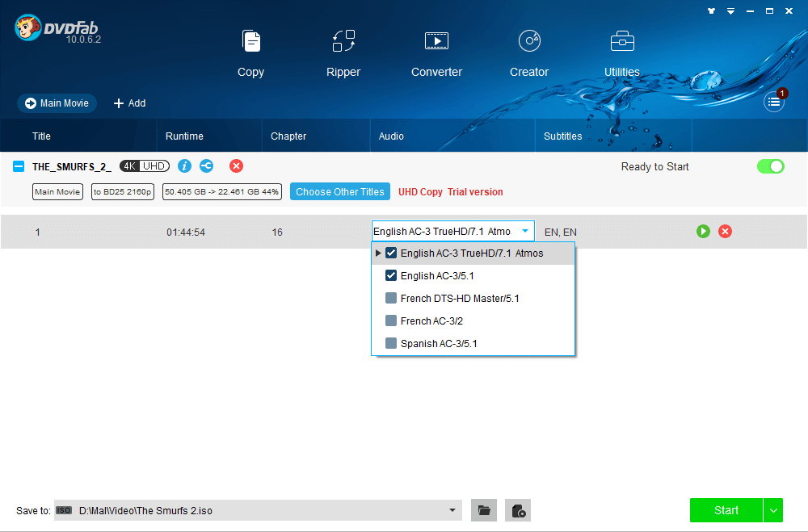Change output via to BD25 2160p
Image resolution: width=808 pixels, height=532 pixels.
point(123,191)
